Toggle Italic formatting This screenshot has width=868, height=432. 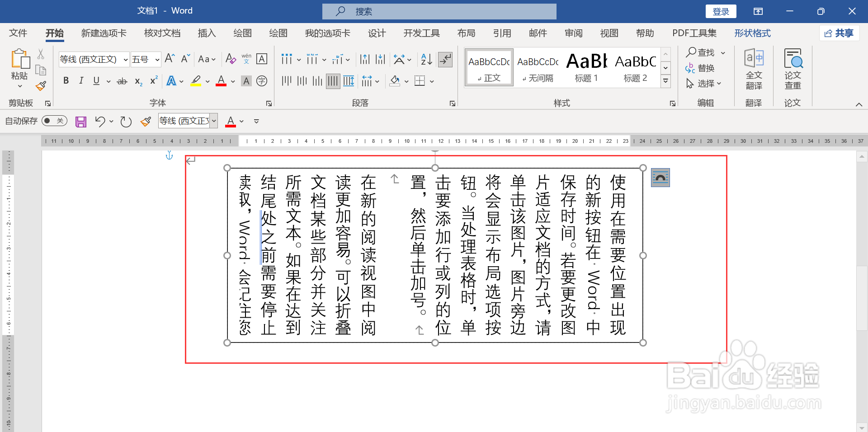(x=81, y=81)
